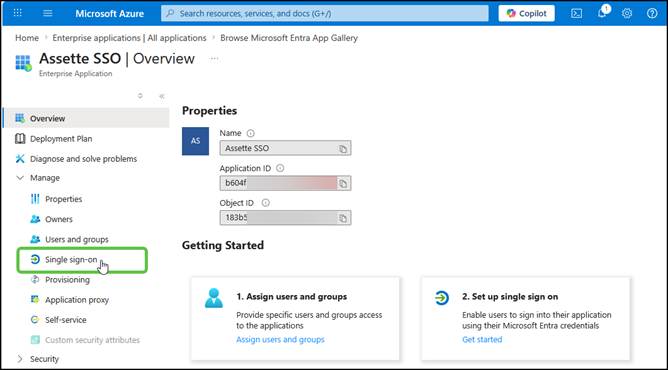Click the Custom security attributes icon
The width and height of the screenshot is (668, 370).
(35, 340)
